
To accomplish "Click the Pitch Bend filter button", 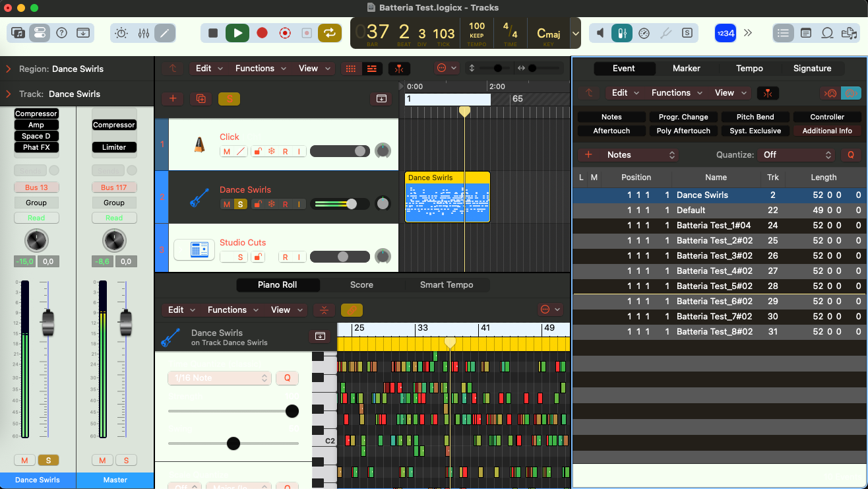I will [755, 117].
